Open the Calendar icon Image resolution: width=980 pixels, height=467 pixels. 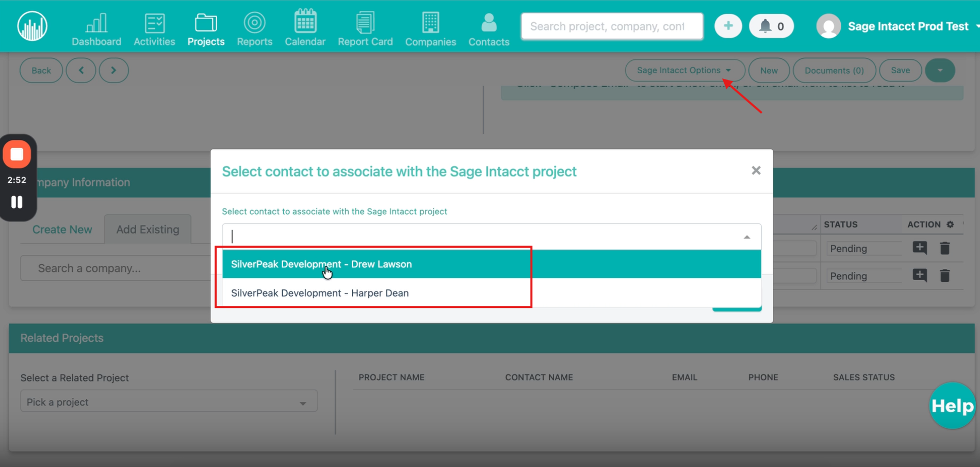[305, 22]
